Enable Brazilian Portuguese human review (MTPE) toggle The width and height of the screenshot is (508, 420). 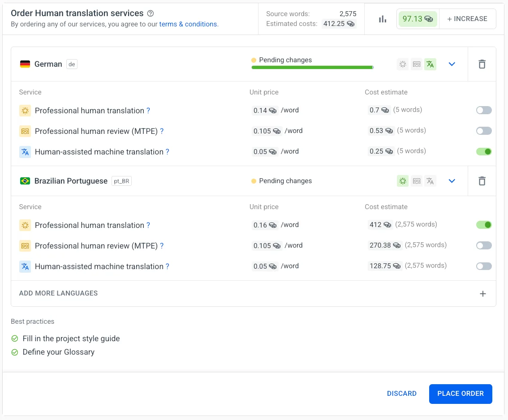(x=484, y=245)
